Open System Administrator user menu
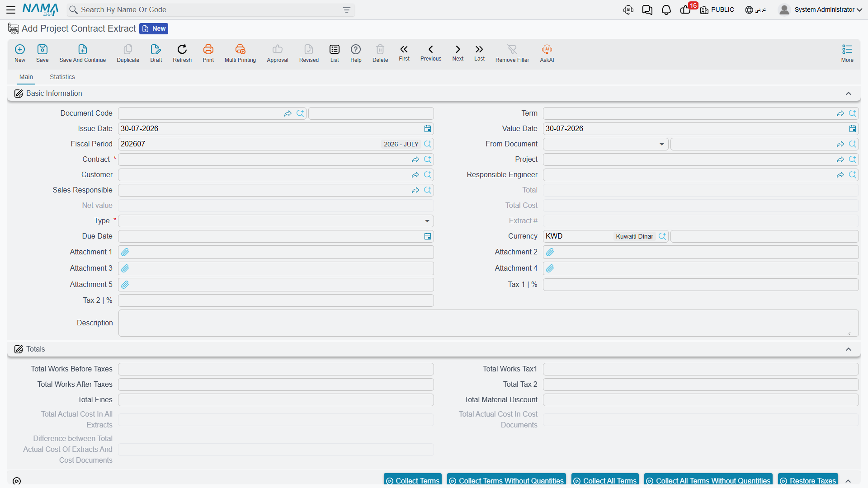Image resolution: width=868 pixels, height=488 pixels. pos(821,9)
